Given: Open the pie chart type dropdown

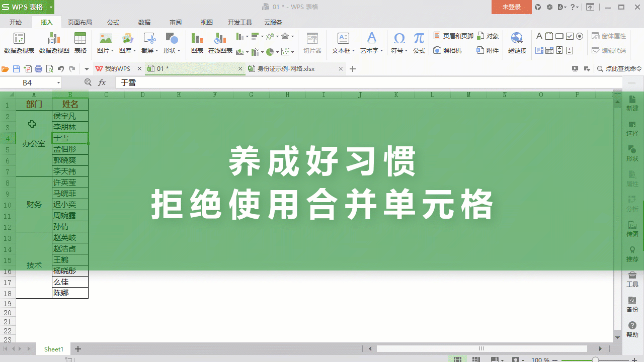Looking at the screenshot, I should pos(272,51).
